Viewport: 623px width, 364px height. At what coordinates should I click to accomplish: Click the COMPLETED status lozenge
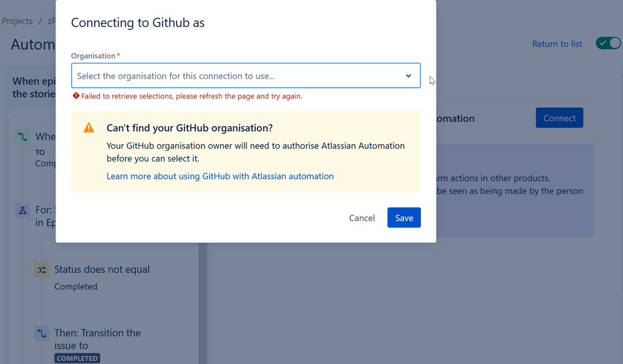77,358
